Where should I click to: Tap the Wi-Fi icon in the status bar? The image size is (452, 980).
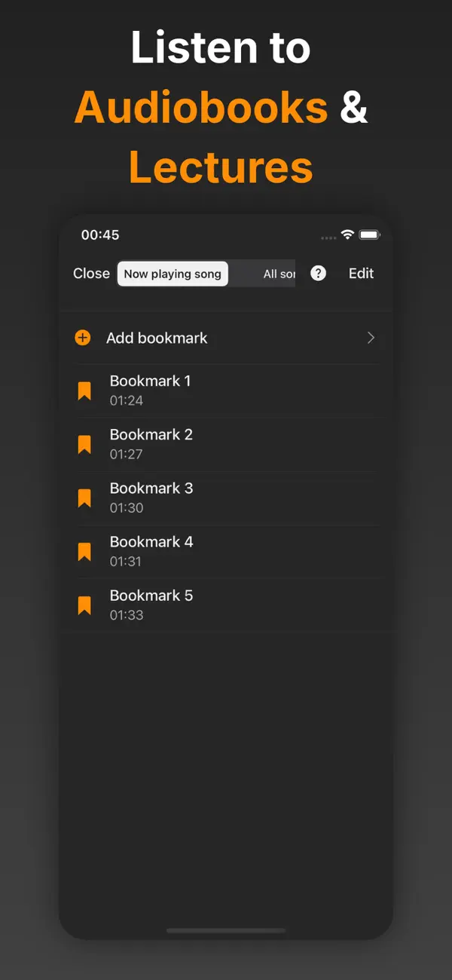coord(348,235)
